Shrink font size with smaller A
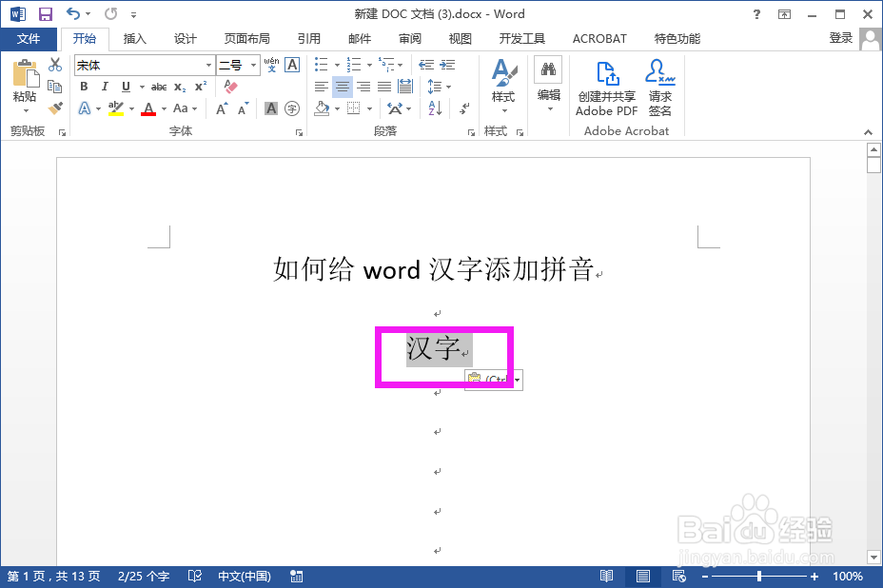The height and width of the screenshot is (588, 883). (x=243, y=108)
